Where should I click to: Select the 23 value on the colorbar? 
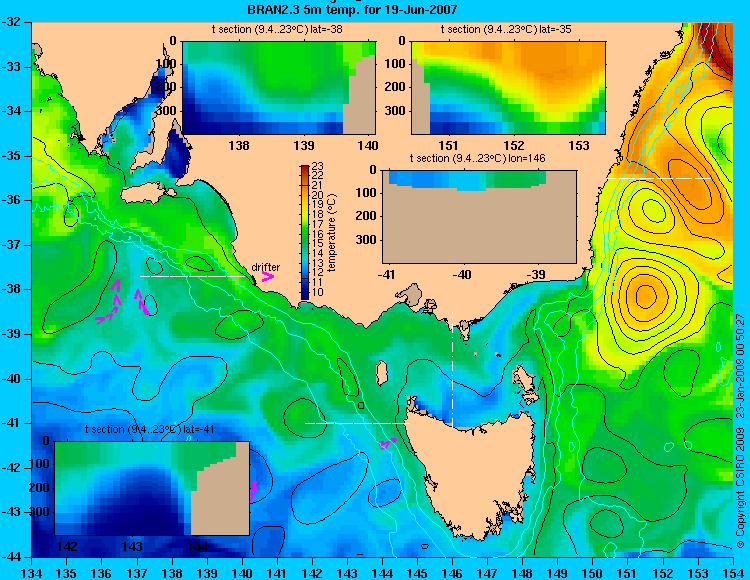(318, 166)
